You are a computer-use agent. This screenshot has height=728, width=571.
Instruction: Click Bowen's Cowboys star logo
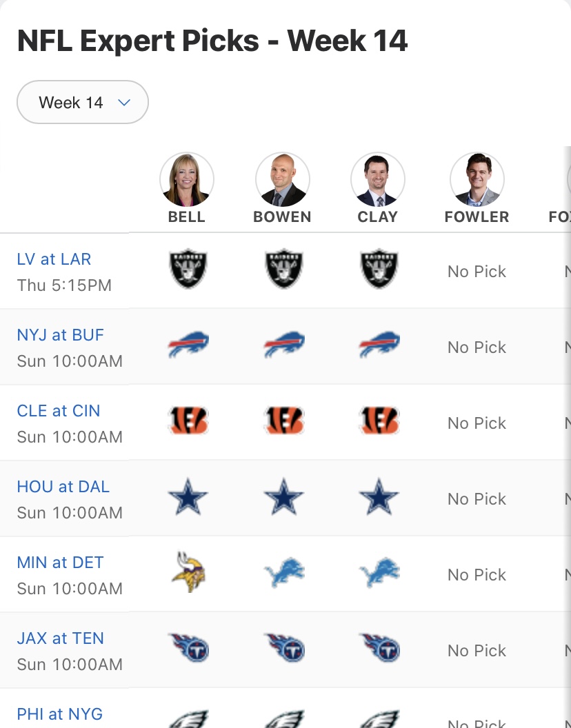coord(284,496)
